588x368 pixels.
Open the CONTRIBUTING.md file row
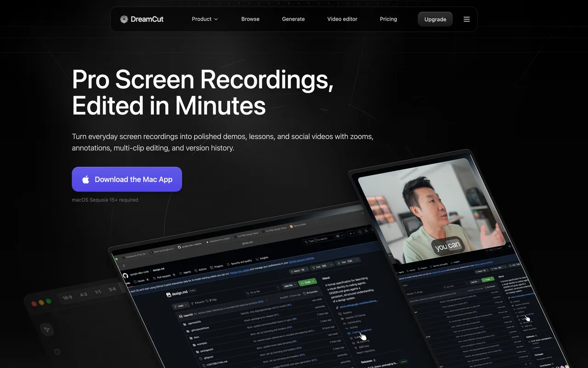216,364
